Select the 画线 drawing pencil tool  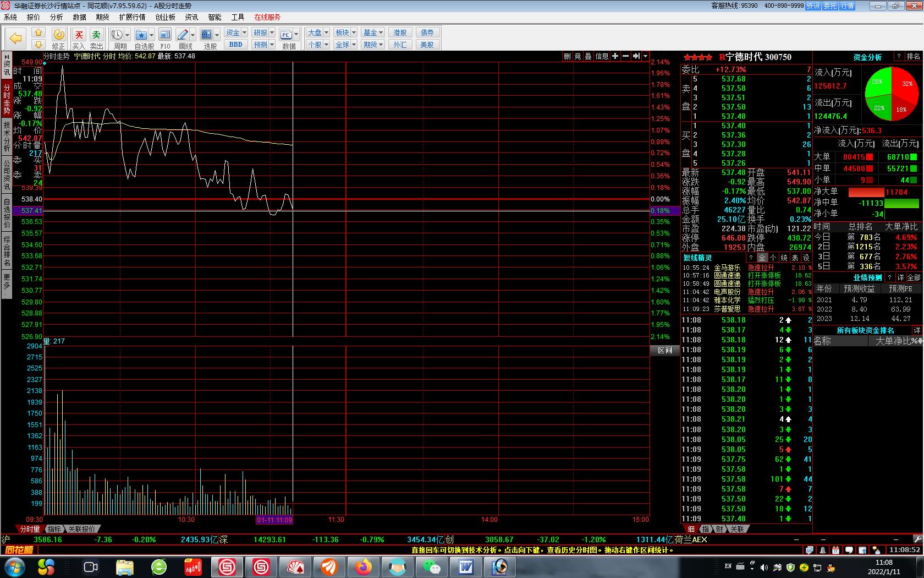183,35
